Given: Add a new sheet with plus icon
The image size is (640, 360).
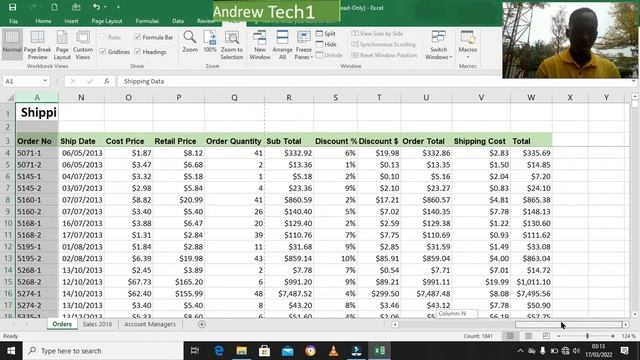Looking at the screenshot, I should coord(202,324).
